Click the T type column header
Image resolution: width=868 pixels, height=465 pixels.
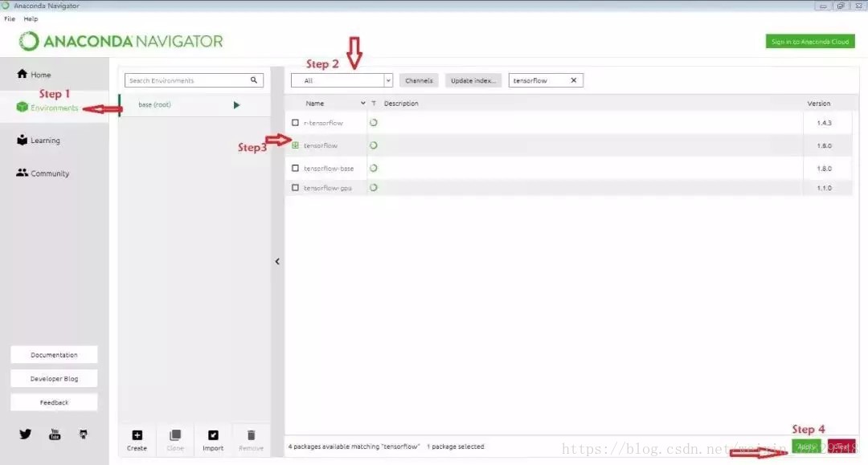pos(374,104)
